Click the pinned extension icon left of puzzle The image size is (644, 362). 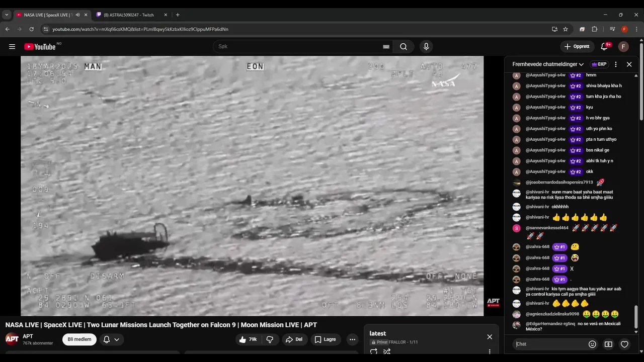click(582, 29)
